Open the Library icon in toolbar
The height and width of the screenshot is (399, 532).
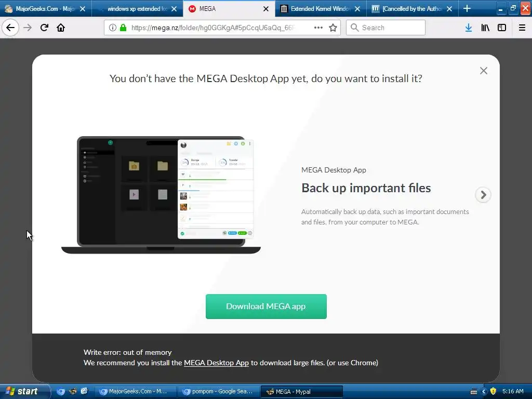click(x=485, y=28)
